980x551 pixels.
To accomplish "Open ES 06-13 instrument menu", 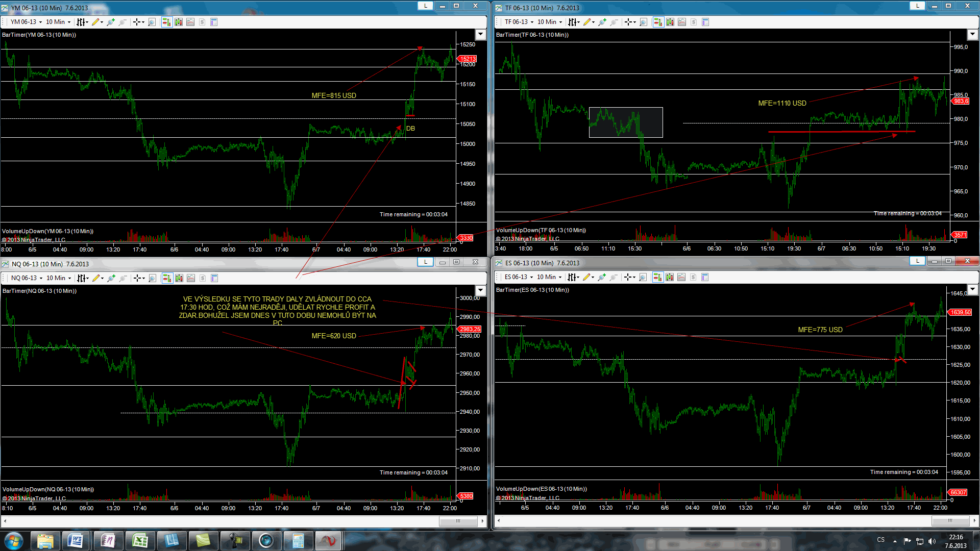I will pos(519,277).
